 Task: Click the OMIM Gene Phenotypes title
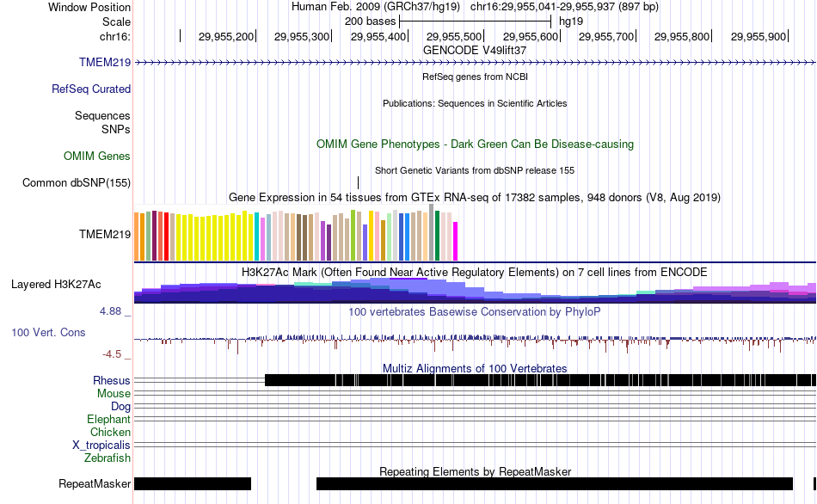coord(476,144)
